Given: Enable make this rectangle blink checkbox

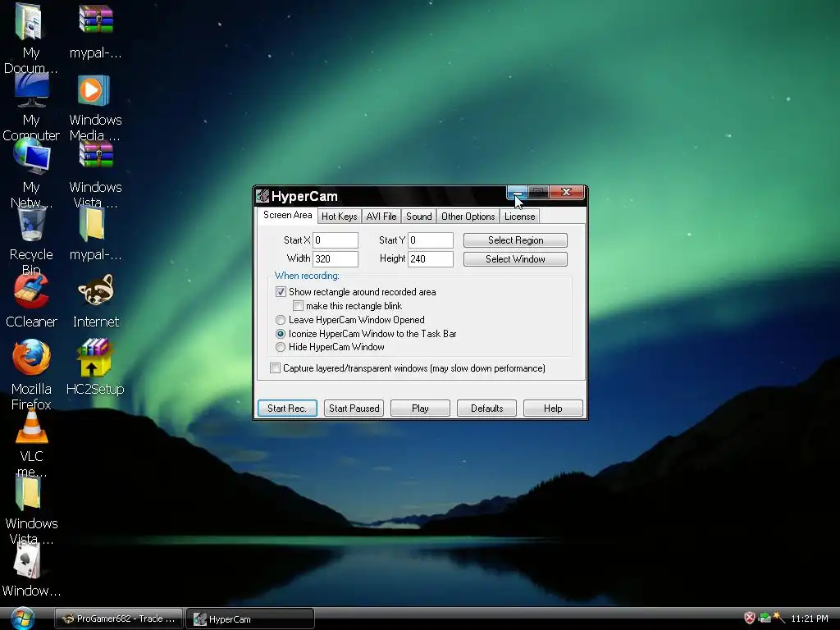Looking at the screenshot, I should [299, 306].
